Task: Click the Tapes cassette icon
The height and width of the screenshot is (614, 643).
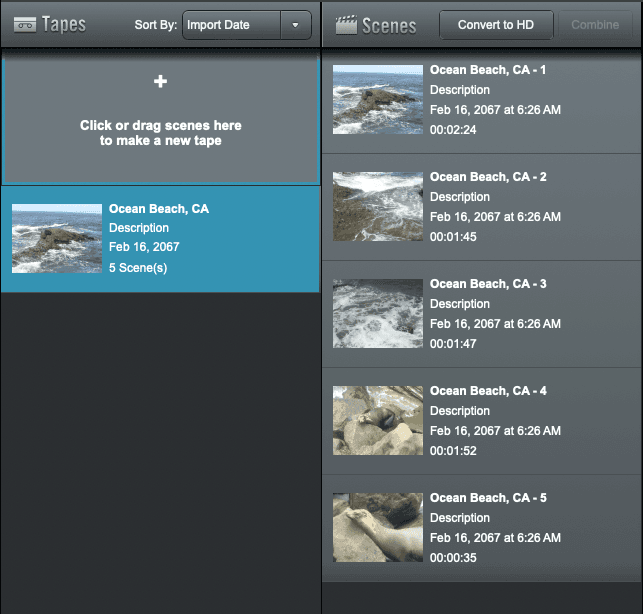Action: [x=25, y=25]
